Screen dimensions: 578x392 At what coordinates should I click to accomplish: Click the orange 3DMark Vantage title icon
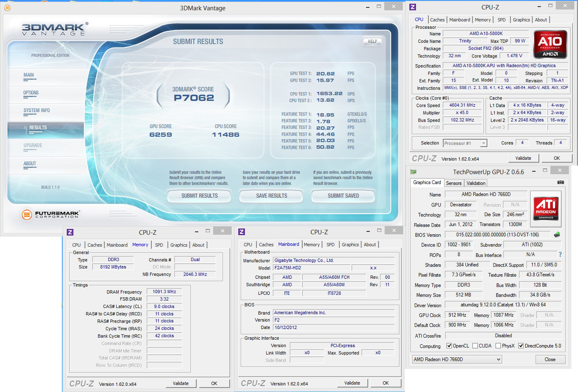pos(7,8)
